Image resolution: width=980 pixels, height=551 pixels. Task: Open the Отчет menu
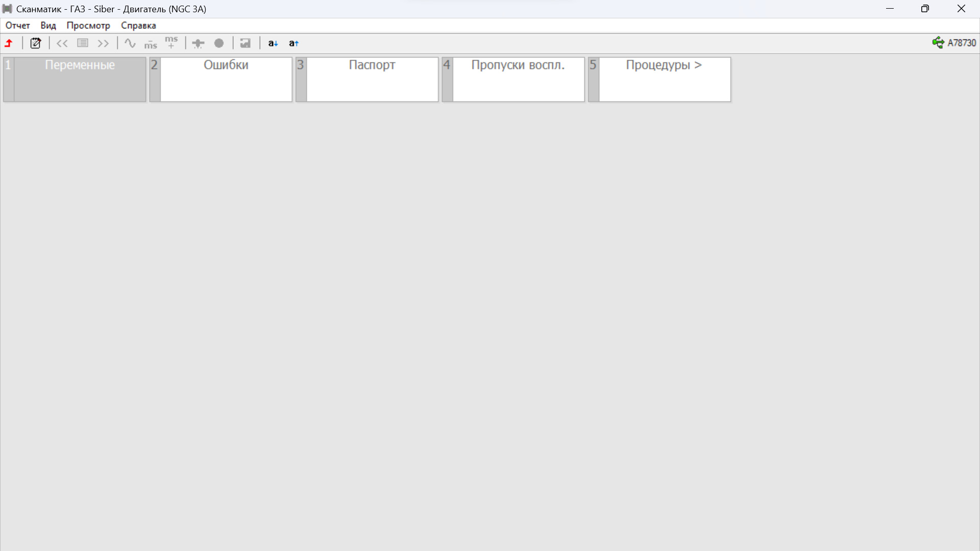pos(18,26)
